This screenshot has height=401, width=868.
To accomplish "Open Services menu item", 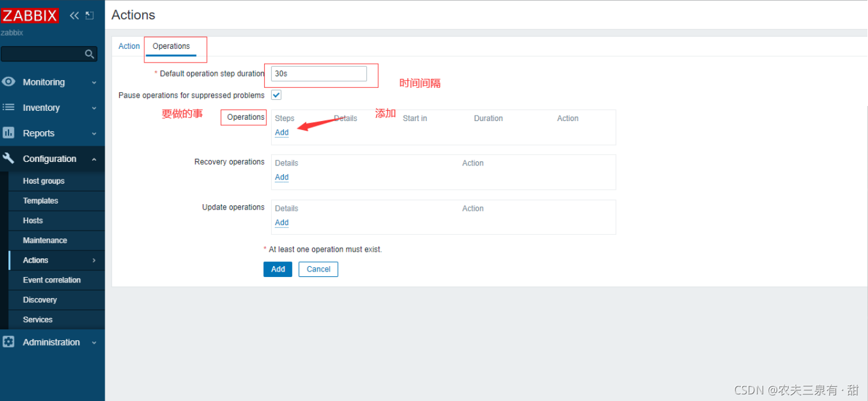I will tap(38, 320).
